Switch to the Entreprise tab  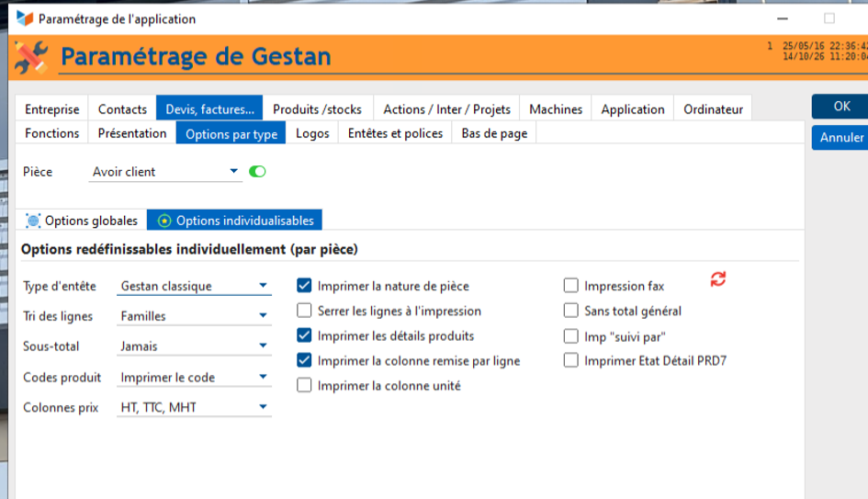[x=52, y=109]
